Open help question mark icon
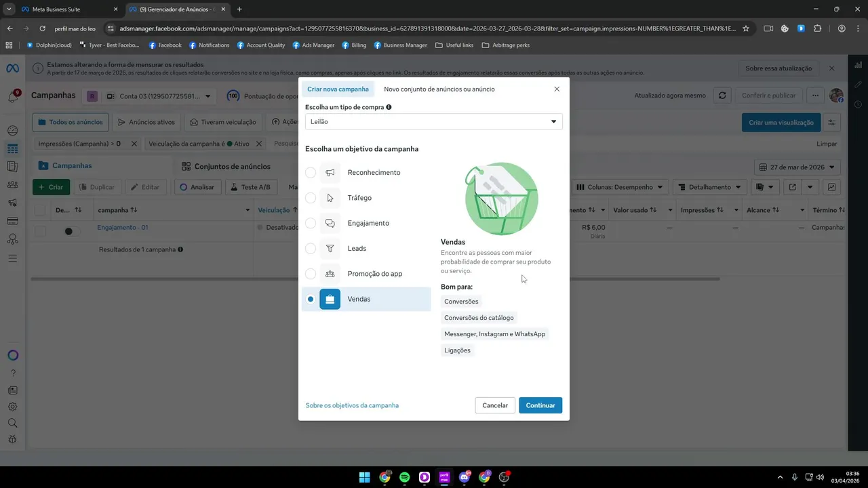Screen dimensions: 868x488 pos(12,373)
